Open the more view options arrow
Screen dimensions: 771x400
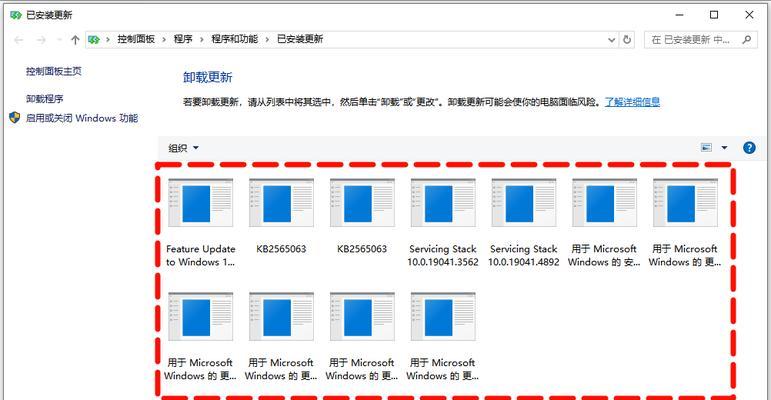(x=724, y=148)
